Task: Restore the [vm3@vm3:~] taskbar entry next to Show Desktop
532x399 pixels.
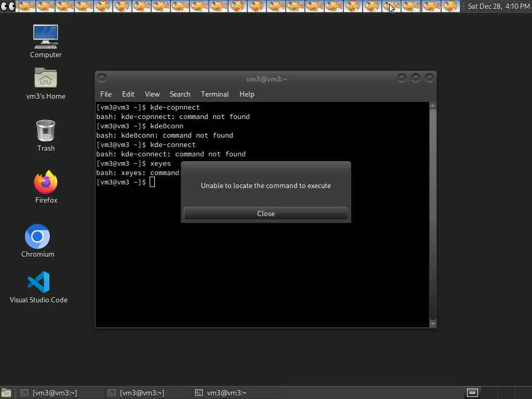Action: point(61,393)
